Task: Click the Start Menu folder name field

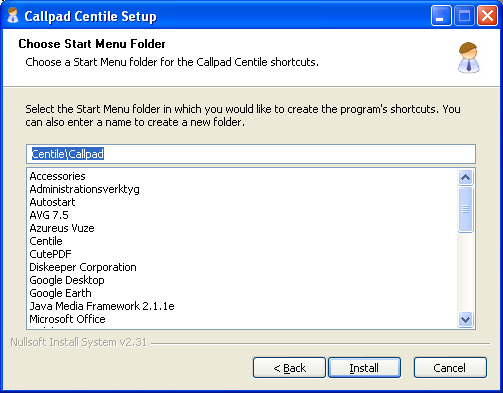Action: coord(251,154)
